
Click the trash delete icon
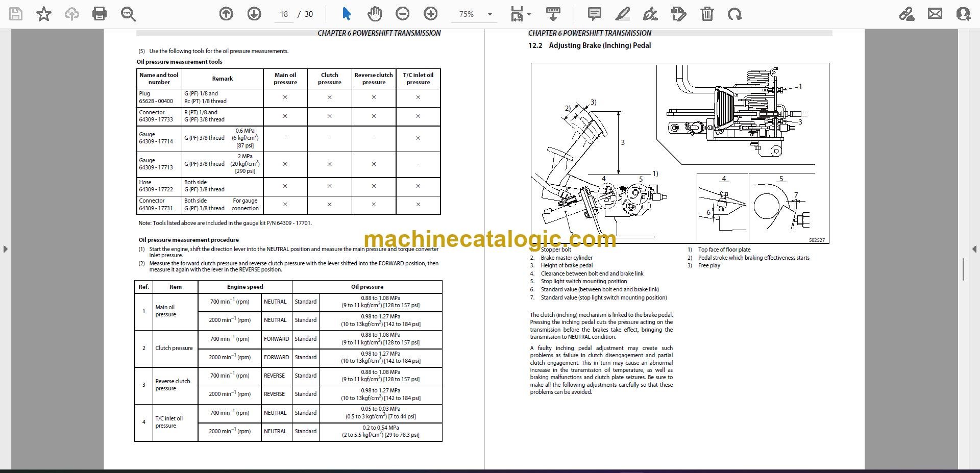click(x=707, y=14)
